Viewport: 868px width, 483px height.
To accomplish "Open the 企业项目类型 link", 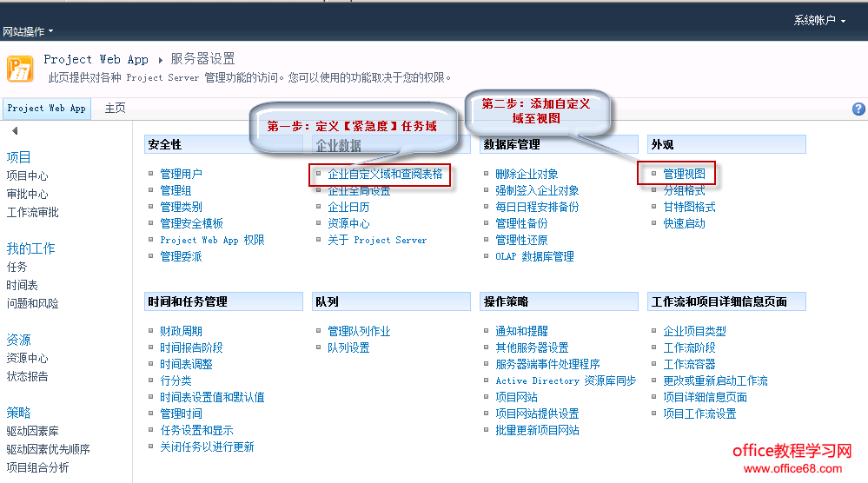I will pyautogui.click(x=695, y=331).
